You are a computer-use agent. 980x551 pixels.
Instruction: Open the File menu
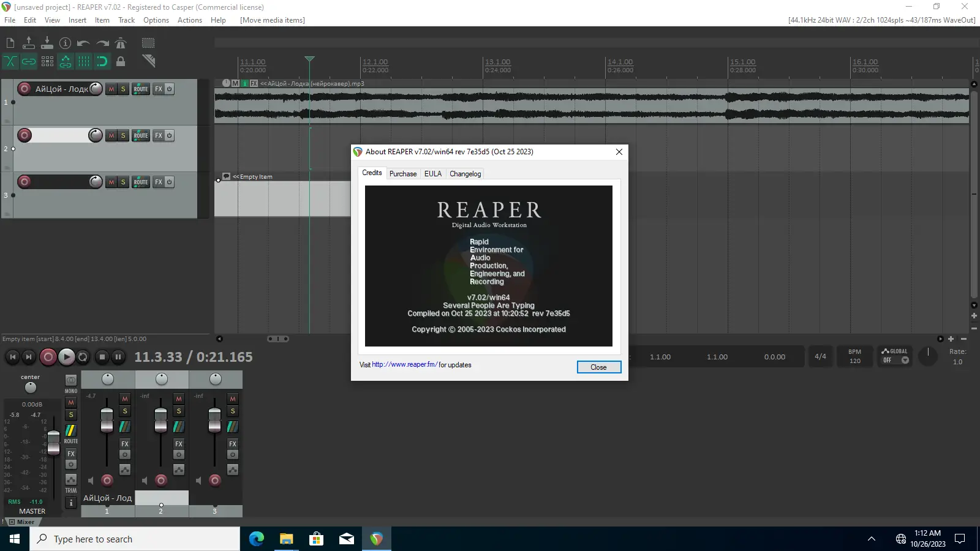[10, 20]
